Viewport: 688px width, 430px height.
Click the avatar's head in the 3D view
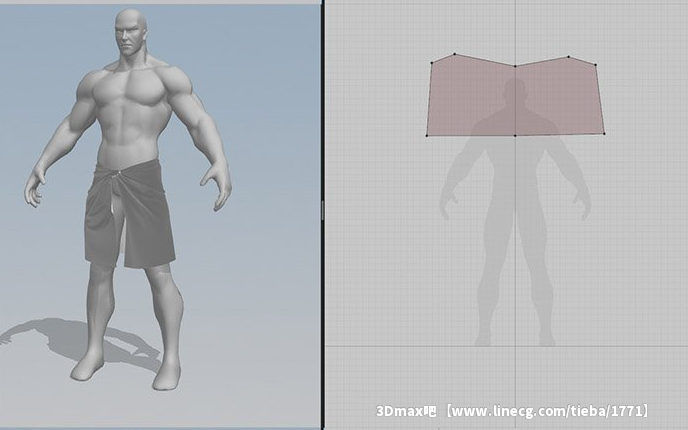click(130, 33)
